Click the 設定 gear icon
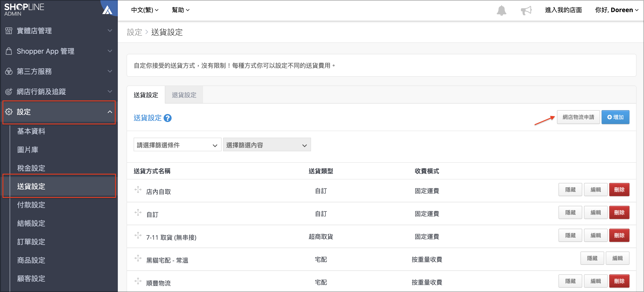Screen dimensions: 644x292 9,112
